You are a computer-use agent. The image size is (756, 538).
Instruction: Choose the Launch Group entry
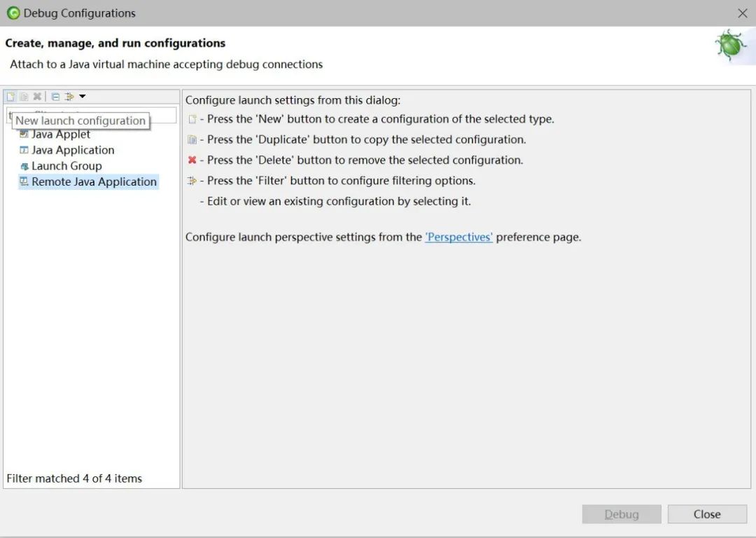coord(66,166)
